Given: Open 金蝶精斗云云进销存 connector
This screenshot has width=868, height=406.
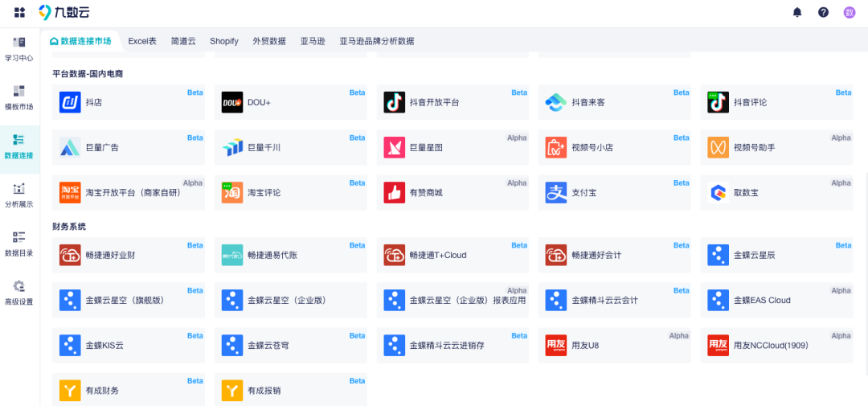Looking at the screenshot, I should click(452, 346).
